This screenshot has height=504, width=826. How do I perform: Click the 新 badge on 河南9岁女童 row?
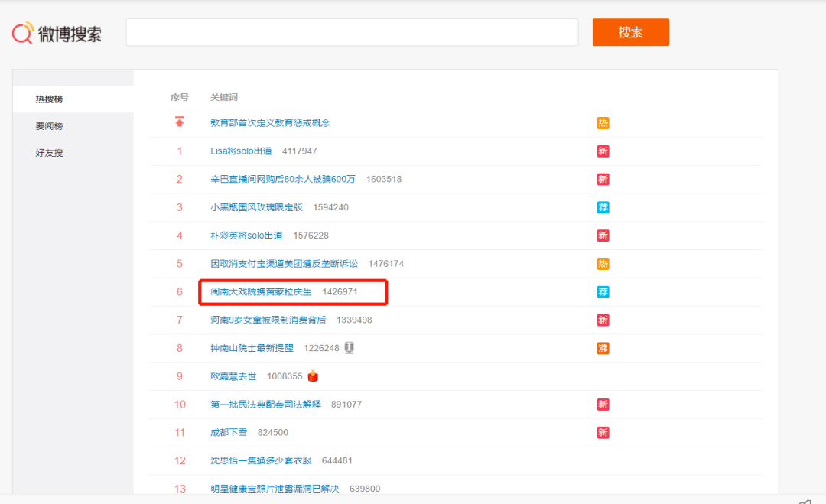[603, 320]
